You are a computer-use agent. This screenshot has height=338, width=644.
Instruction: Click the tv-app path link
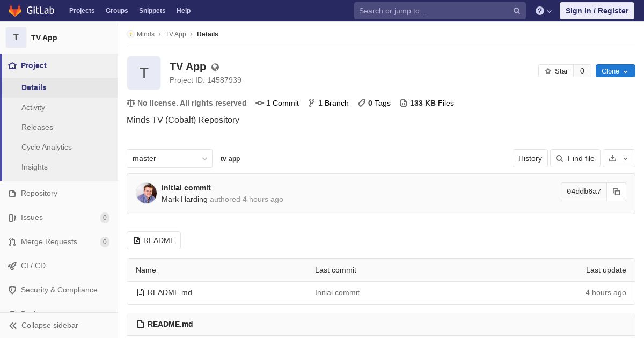[x=230, y=159]
